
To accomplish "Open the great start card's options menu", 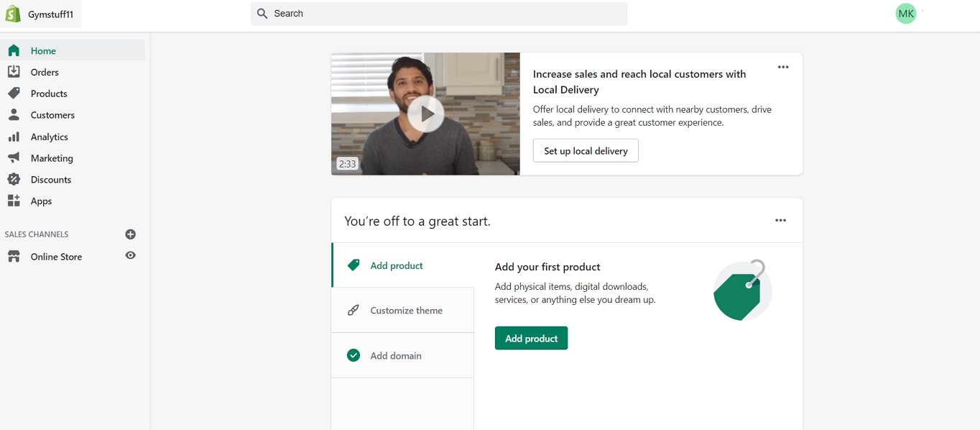I will coord(780,221).
